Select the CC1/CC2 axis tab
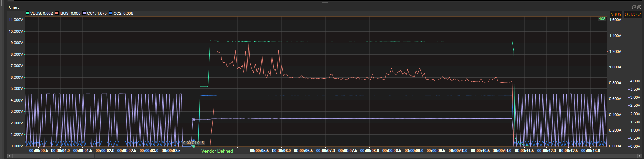 (x=633, y=14)
